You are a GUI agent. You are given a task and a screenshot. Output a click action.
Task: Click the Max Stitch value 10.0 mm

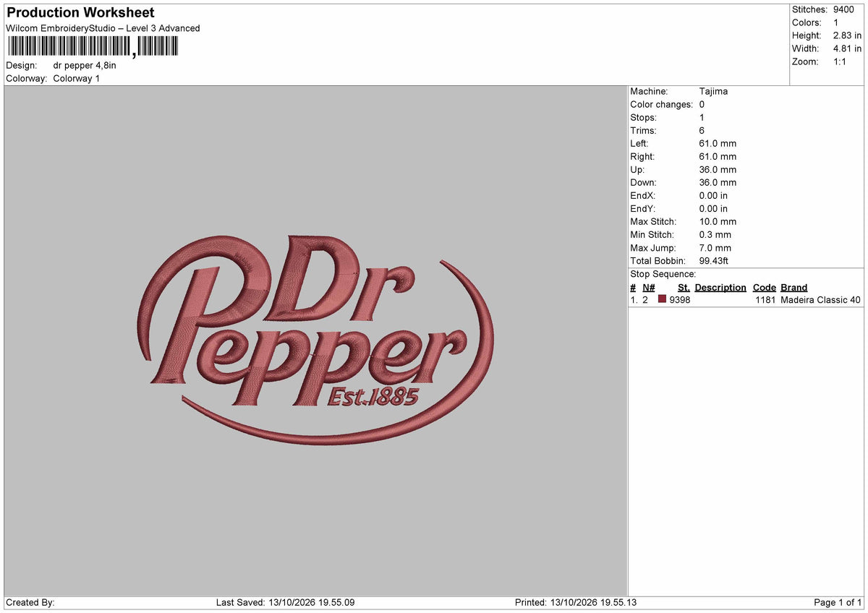pyautogui.click(x=718, y=221)
